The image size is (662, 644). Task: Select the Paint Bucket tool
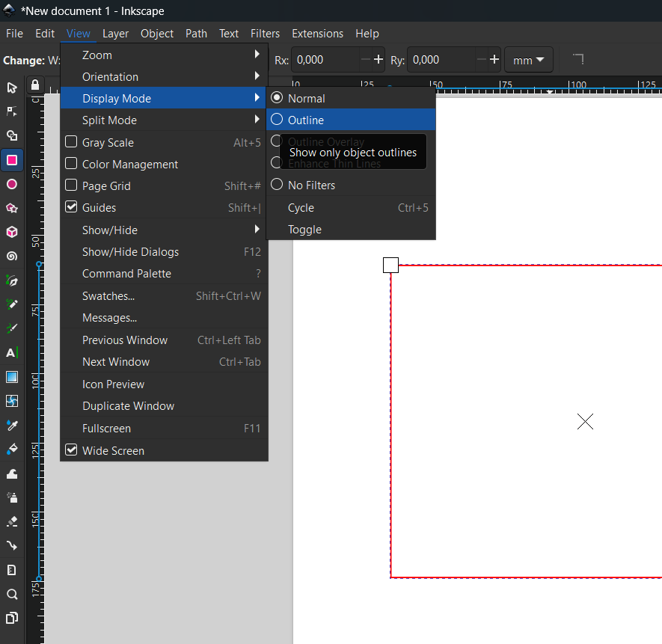pyautogui.click(x=12, y=450)
